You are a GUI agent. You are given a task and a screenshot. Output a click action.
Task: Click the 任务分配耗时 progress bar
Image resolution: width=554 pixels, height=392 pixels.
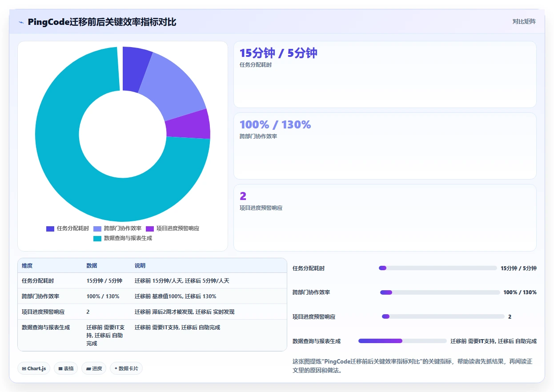tap(438, 268)
